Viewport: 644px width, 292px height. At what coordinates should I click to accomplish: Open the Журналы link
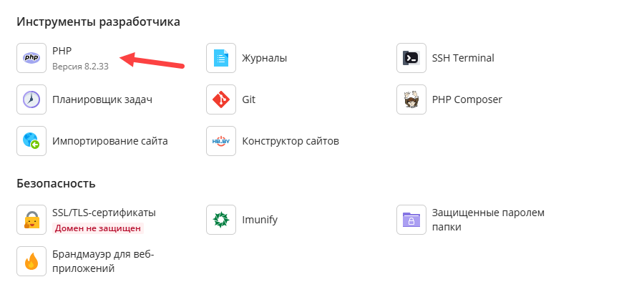click(x=265, y=58)
